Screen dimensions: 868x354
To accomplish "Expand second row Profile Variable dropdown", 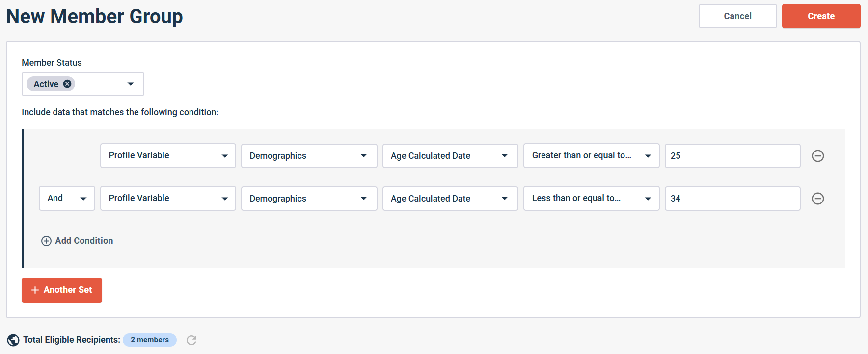I will tap(168, 199).
